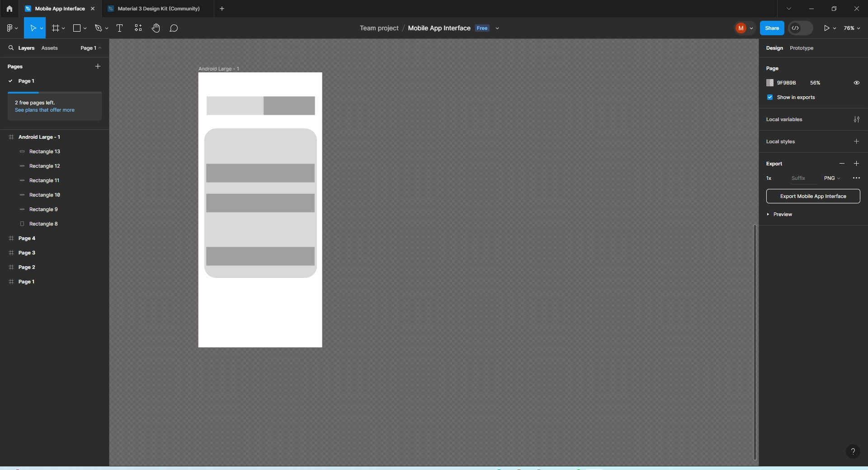Switch to Material 3 Design Kit tab

(x=158, y=9)
